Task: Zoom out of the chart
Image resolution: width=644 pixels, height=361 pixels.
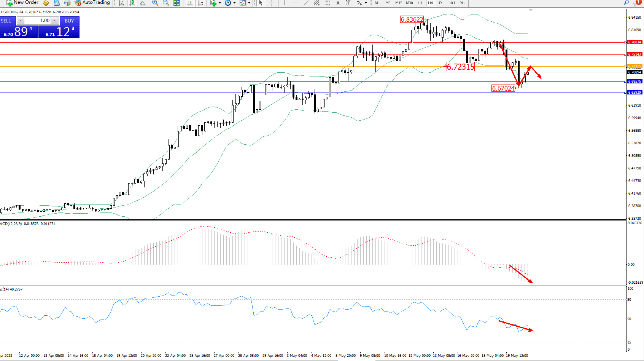Action: click(x=166, y=3)
